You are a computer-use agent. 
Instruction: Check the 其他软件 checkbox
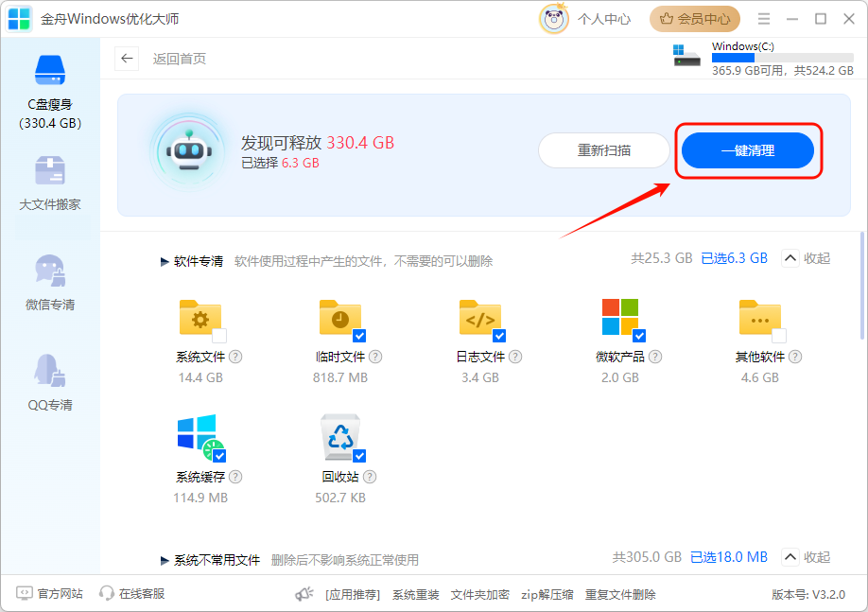[779, 336]
